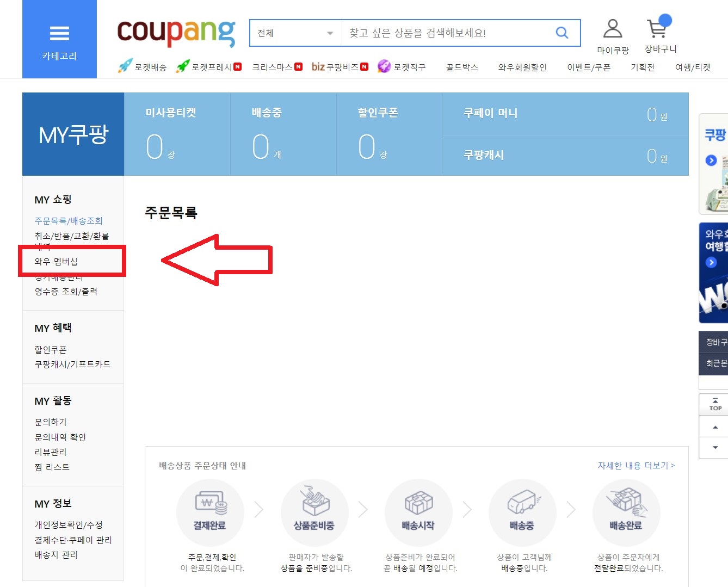Open the 여행/티켓 menu
The image size is (728, 587).
[693, 67]
